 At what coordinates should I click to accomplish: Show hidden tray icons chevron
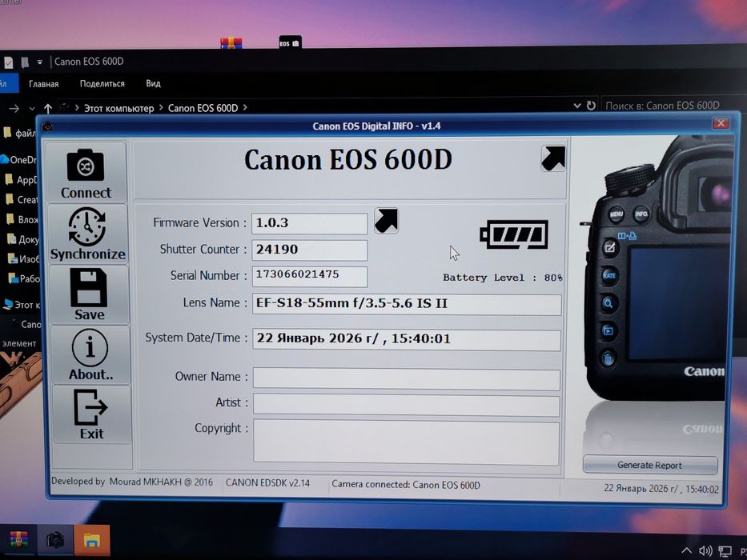pyautogui.click(x=686, y=551)
